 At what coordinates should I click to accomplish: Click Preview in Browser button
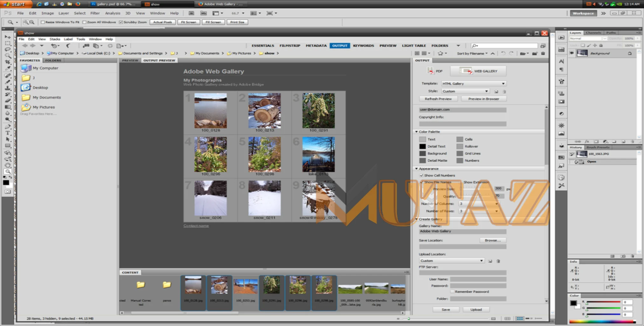point(484,99)
